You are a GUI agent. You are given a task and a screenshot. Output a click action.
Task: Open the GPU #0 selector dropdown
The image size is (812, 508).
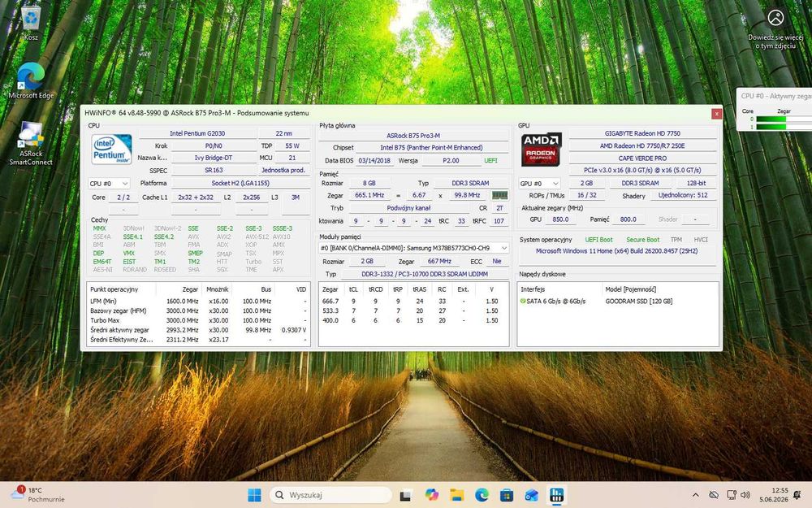540,184
